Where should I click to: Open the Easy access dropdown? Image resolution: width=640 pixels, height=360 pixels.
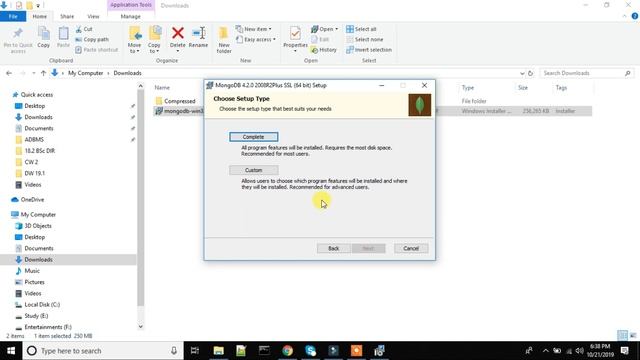(x=256, y=39)
